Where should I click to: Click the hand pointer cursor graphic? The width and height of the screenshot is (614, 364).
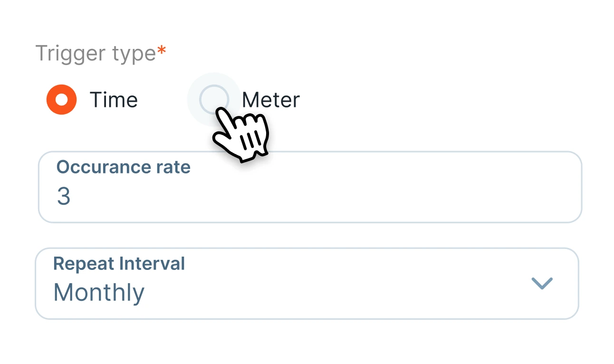pos(243,135)
